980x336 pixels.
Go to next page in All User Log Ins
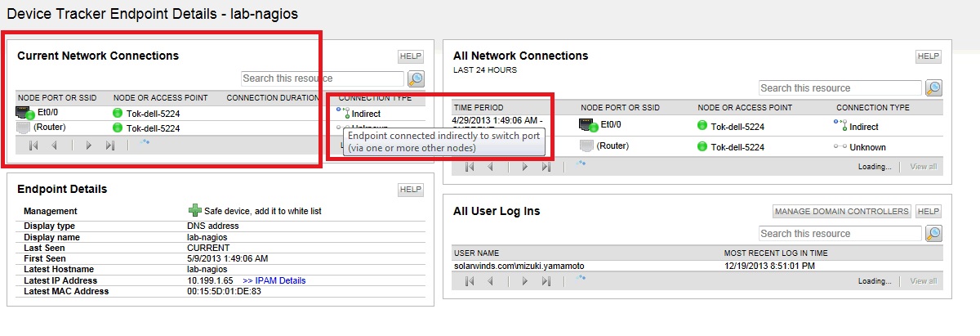point(524,280)
